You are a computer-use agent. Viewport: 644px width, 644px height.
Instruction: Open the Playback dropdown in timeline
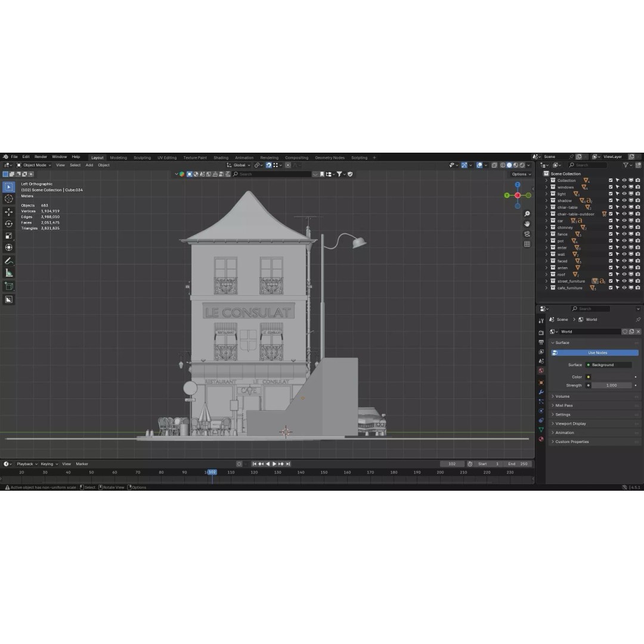pyautogui.click(x=27, y=464)
